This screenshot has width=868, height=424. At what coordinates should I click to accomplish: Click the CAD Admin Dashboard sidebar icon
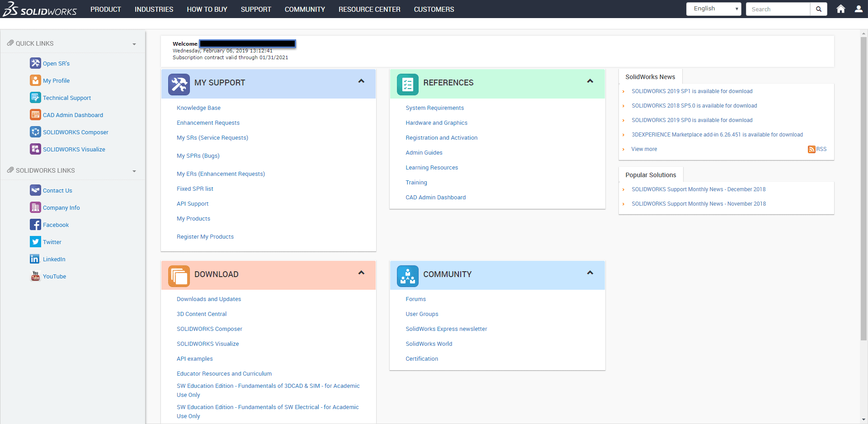tap(35, 115)
